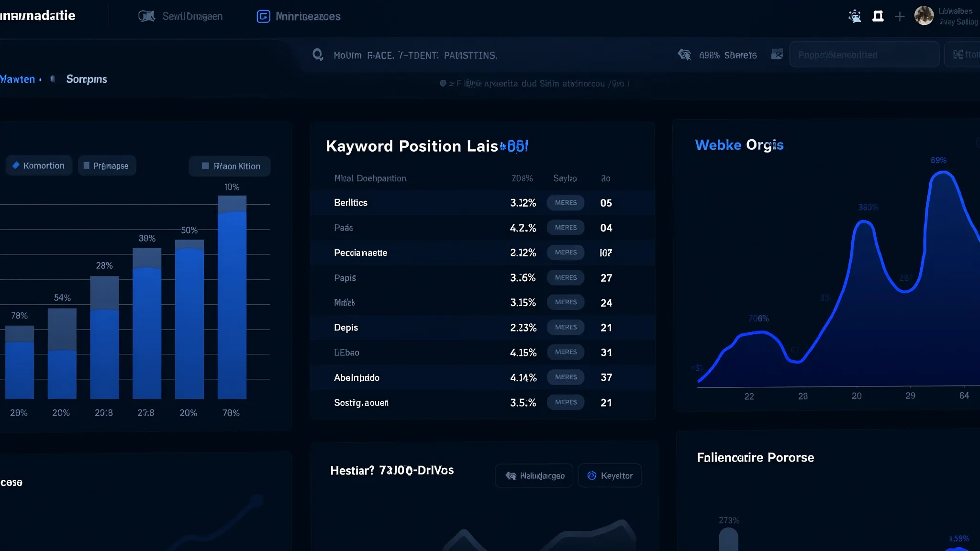Click the camera icon beside SewilDmgeen
Image resolution: width=980 pixels, height=551 pixels.
coord(147,16)
